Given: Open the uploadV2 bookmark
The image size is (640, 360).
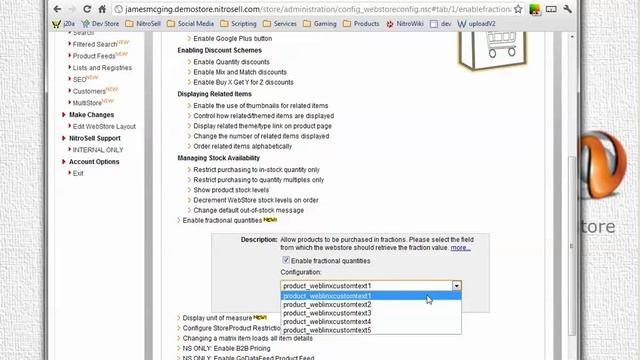Looking at the screenshot, I should [x=476, y=24].
